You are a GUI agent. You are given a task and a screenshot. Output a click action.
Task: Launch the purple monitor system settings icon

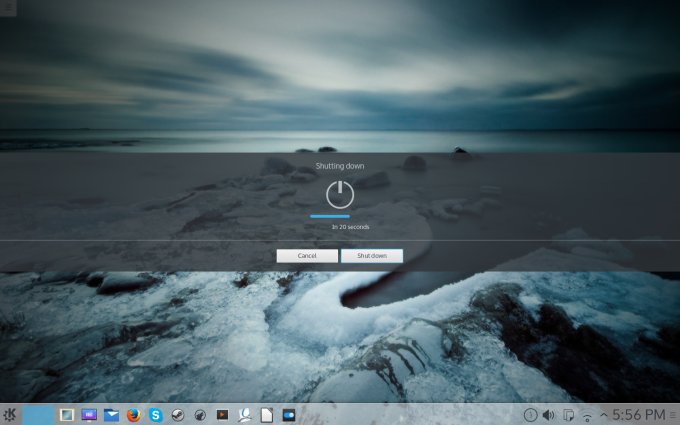click(89, 415)
